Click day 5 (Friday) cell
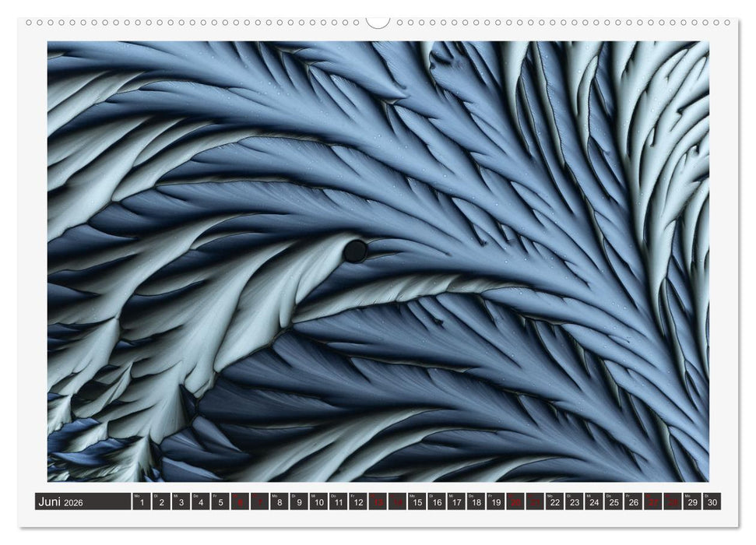The width and height of the screenshot is (756, 545). 220,502
